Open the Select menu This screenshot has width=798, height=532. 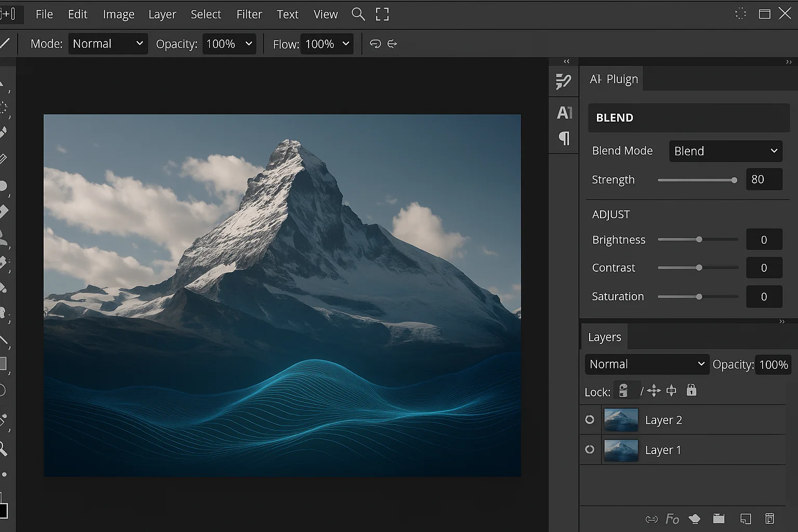[206, 15]
